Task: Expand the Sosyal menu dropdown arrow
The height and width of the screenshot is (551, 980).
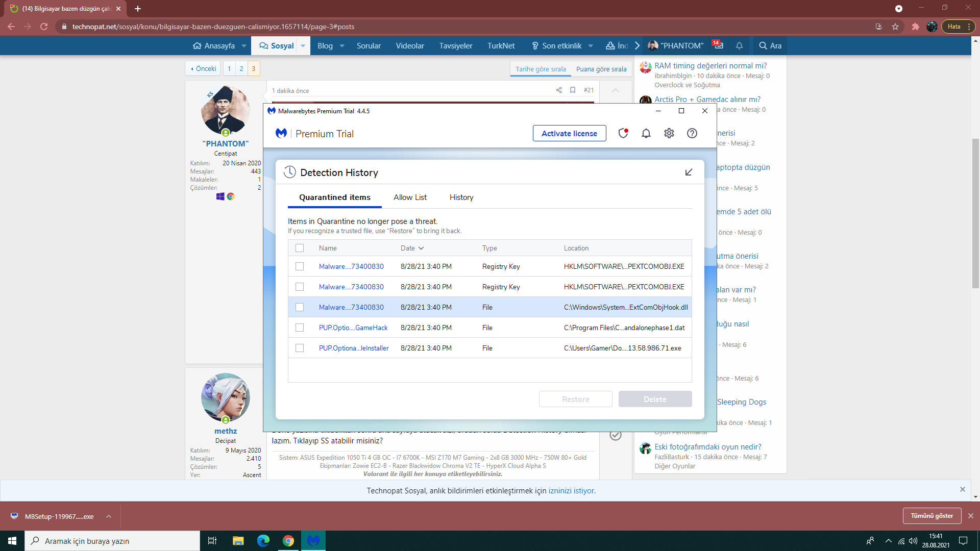Action: click(303, 45)
